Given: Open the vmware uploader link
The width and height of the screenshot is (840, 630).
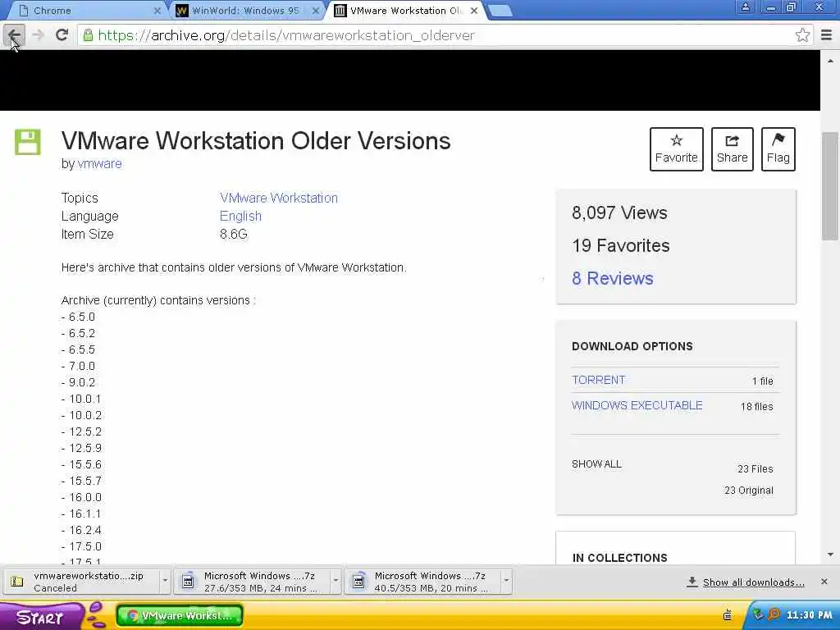Looking at the screenshot, I should point(99,164).
